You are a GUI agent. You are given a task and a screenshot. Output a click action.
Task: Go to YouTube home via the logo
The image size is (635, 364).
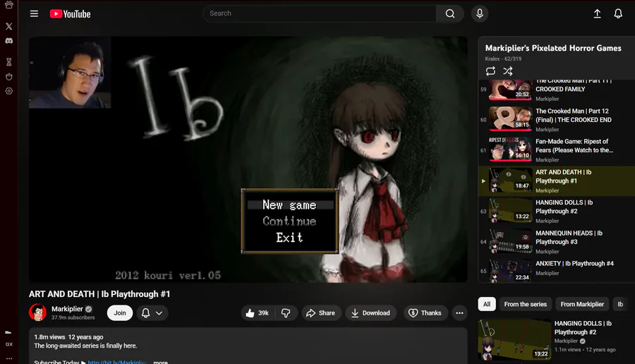coord(70,14)
